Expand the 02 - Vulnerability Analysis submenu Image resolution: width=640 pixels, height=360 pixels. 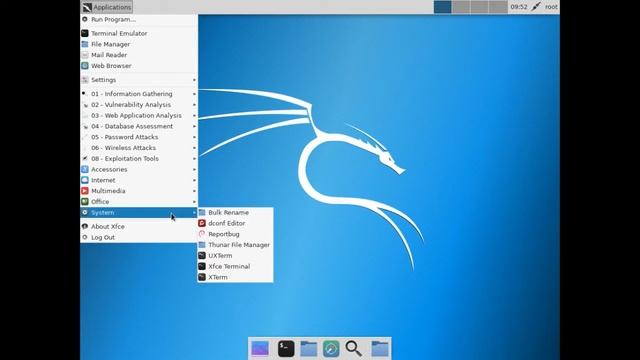click(x=194, y=105)
